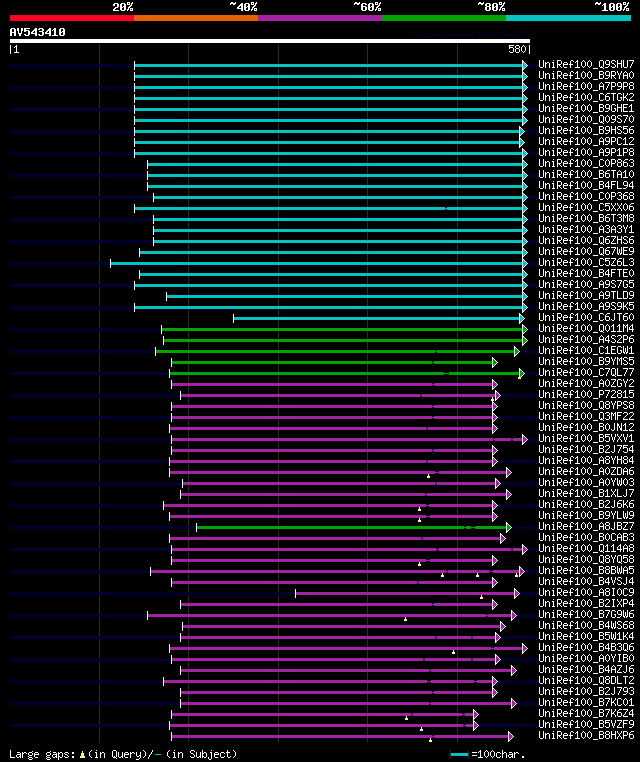Select the UniRef100_C0P863 label
Viewport: 640px width, 762px height.
tap(586, 163)
